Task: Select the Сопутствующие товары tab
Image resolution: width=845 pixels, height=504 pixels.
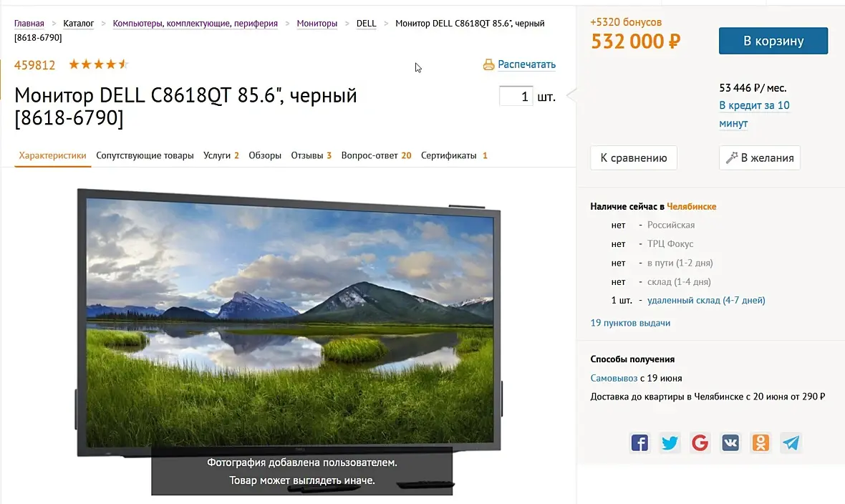Action: [x=145, y=155]
